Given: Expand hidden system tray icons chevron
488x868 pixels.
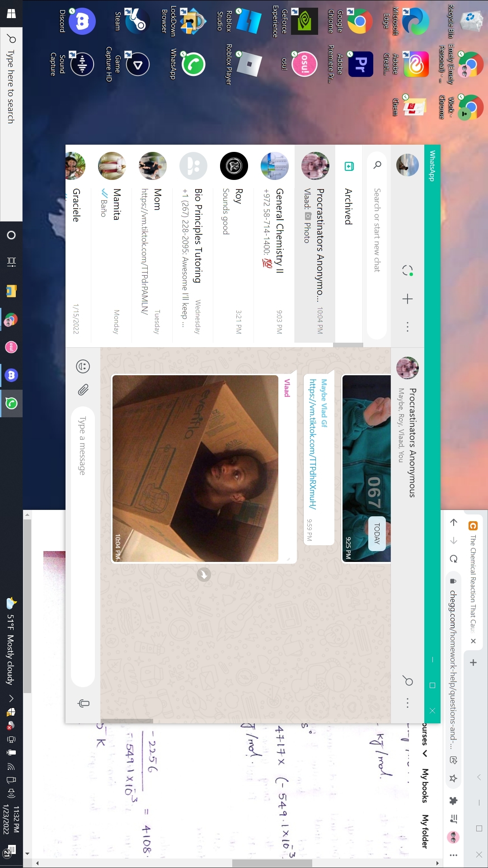Looking at the screenshot, I should [11, 698].
